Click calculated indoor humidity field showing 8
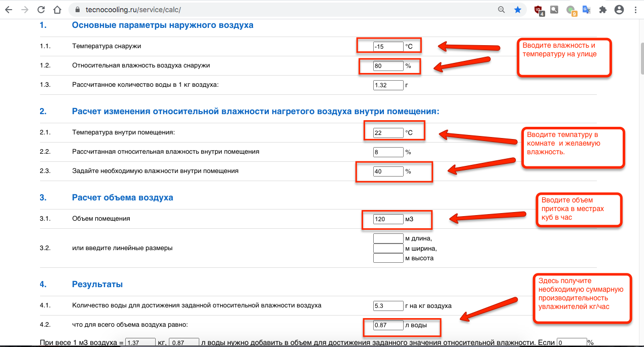Viewport: 644px width, 347px height. pos(388,152)
